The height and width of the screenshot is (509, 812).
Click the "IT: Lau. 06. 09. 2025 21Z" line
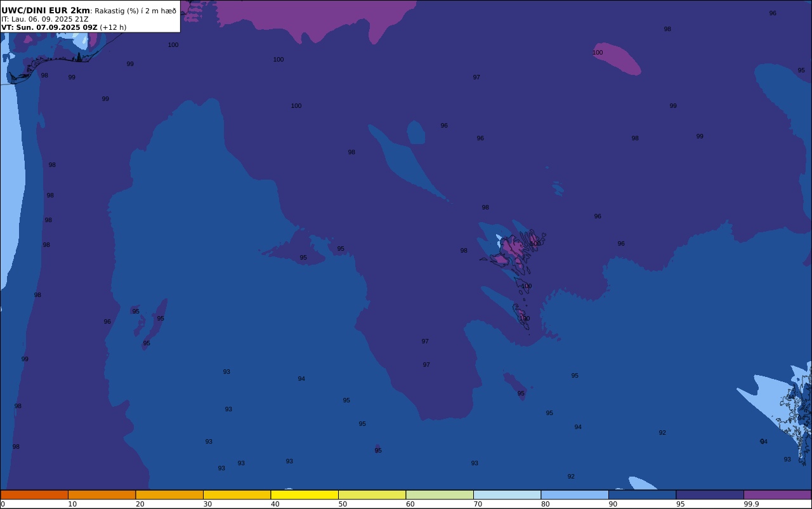pyautogui.click(x=45, y=19)
